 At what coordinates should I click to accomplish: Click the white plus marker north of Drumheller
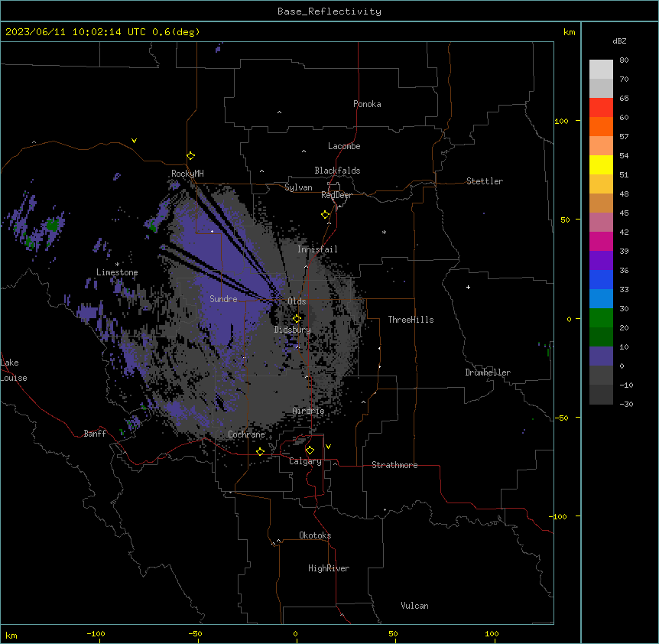468,287
